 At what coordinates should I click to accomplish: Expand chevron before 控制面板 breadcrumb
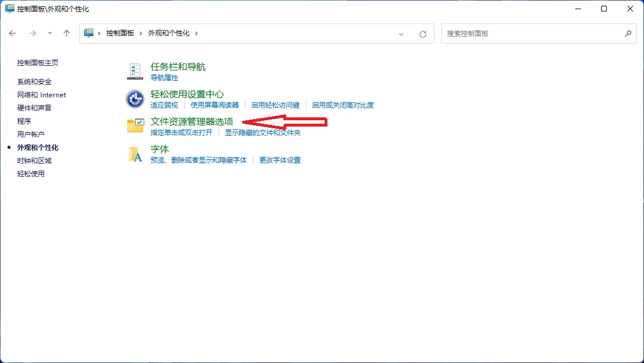[99, 33]
